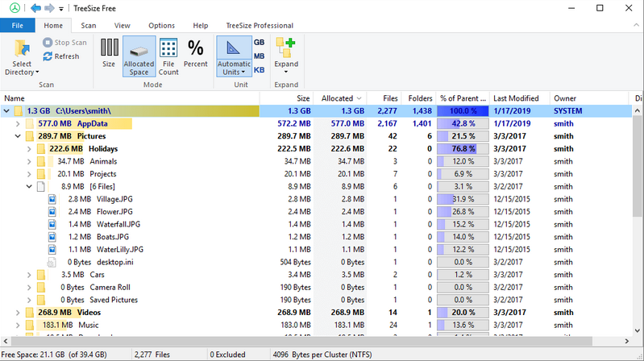Toggle Allocated Space mode

(x=139, y=56)
